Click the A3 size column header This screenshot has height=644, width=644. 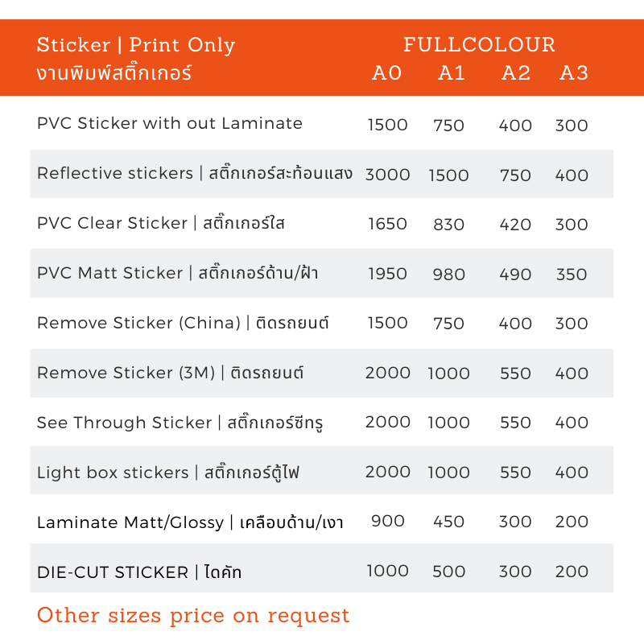[x=573, y=73]
